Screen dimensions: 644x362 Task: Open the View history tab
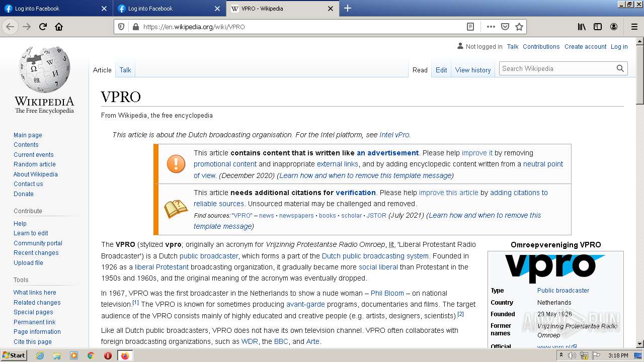click(473, 70)
